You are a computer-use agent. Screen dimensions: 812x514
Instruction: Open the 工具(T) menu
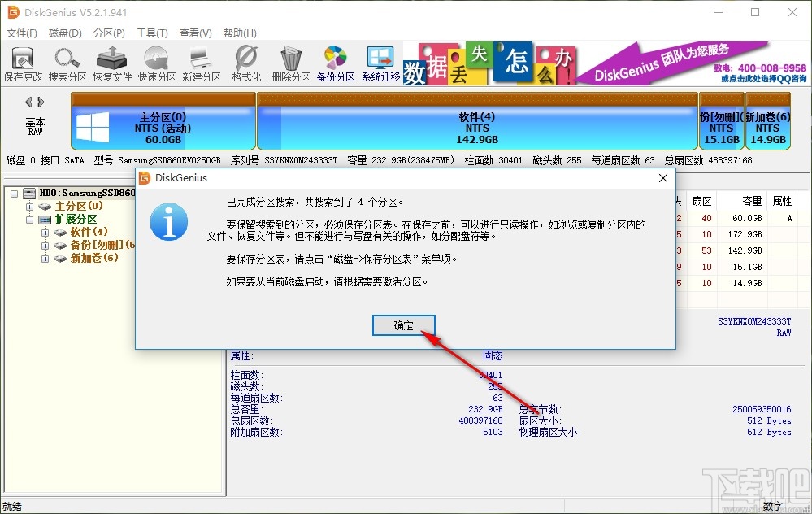tap(152, 33)
